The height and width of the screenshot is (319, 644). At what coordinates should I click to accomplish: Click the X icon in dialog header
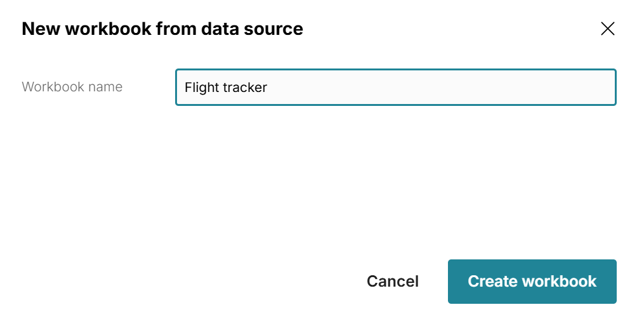point(607,29)
